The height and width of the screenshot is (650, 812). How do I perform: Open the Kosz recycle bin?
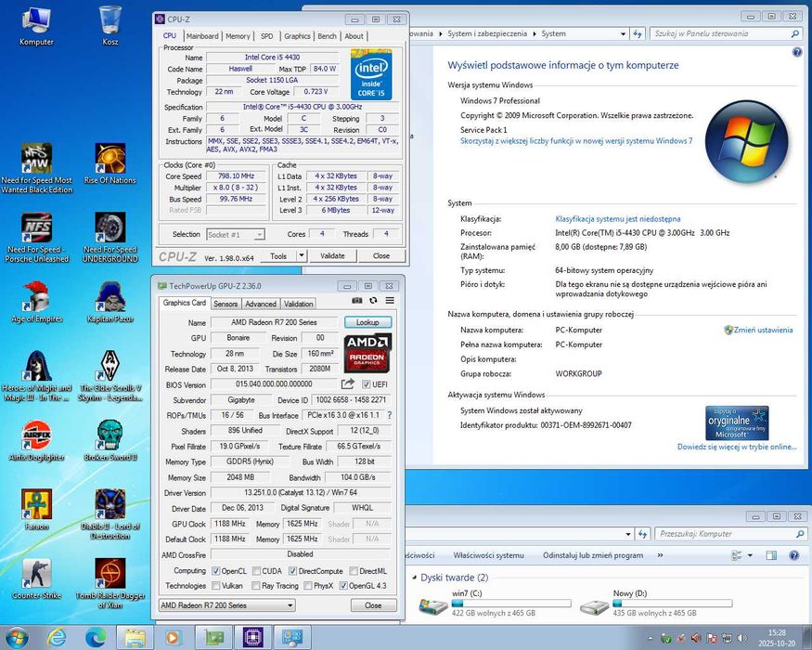click(110, 26)
